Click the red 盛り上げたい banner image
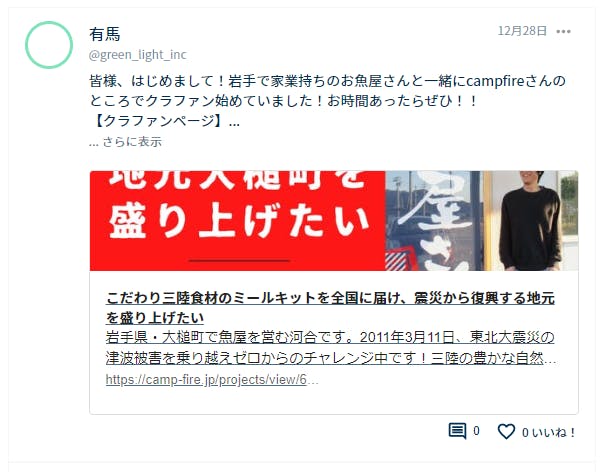Image resolution: width=606 pixels, height=472 pixels. (238, 221)
